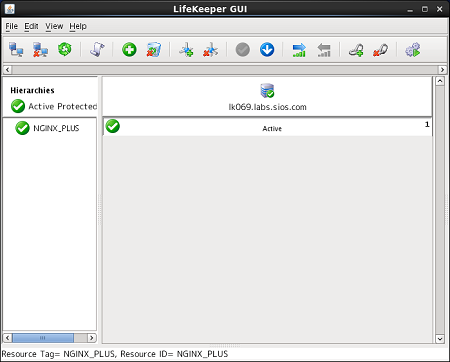Click the hierarchy pane scroll left arrow
This screenshot has height=362, width=450.
tap(7, 338)
